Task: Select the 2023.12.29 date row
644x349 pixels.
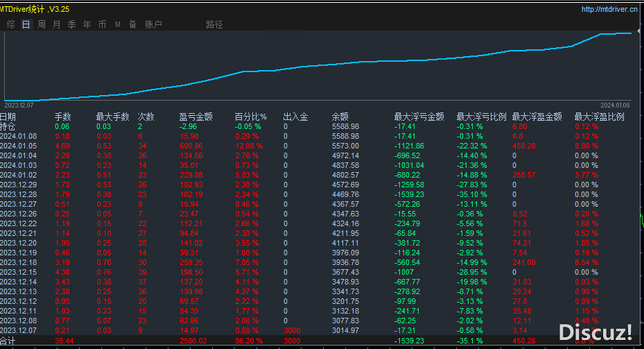Action: point(19,185)
